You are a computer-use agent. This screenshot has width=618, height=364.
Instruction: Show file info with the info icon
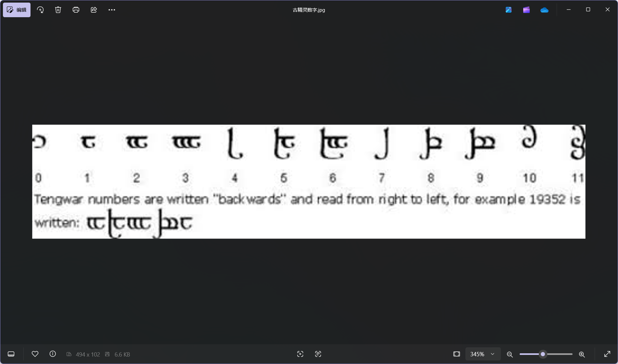(53, 354)
